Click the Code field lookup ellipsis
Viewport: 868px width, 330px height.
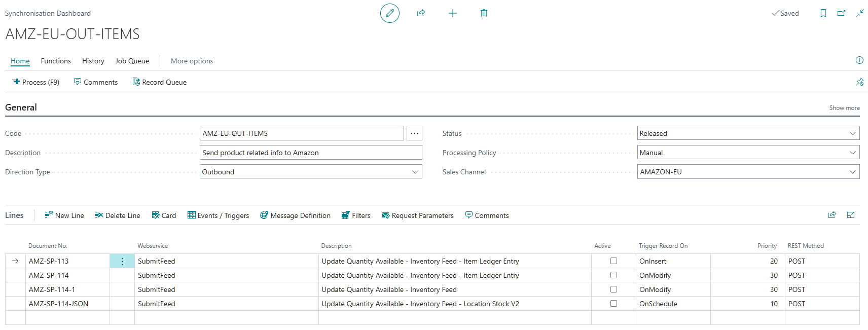[414, 133]
